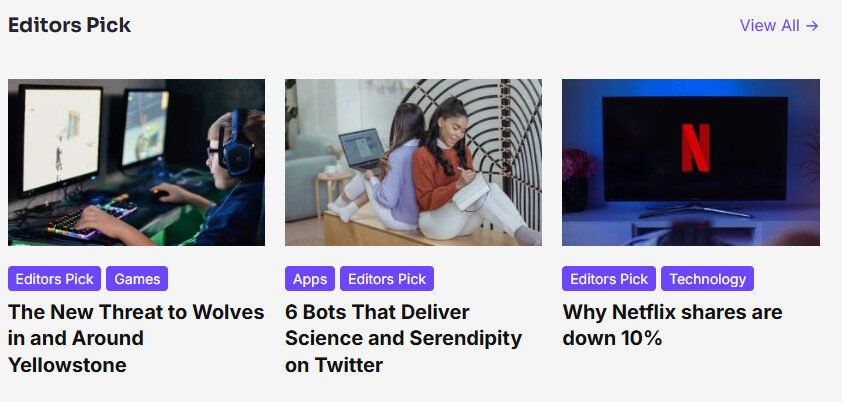Click the pink flowers beside the TV
Screen dimensions: 842x402
(x=579, y=164)
